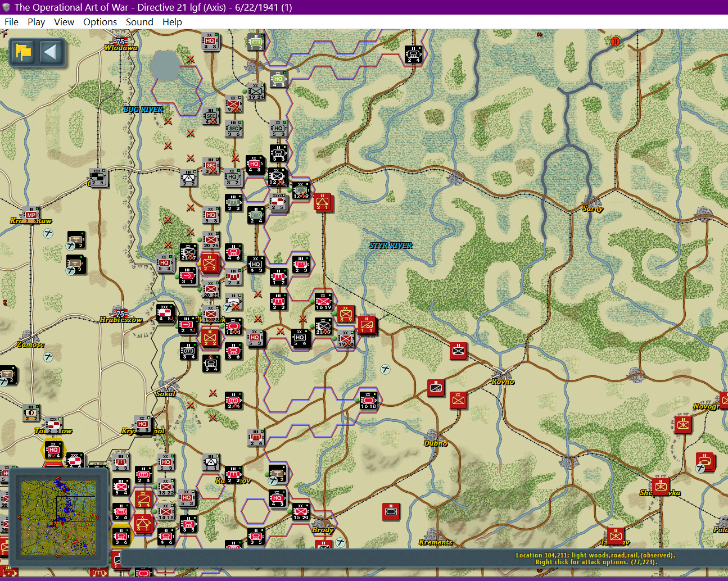Click the minimap's up scroll arrow
The height and width of the screenshot is (581, 728).
click(x=58, y=478)
